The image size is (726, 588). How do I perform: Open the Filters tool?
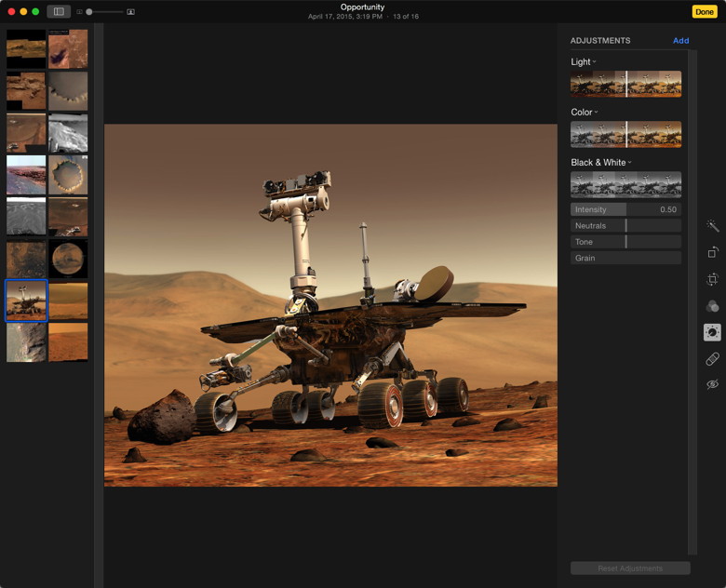click(x=712, y=306)
